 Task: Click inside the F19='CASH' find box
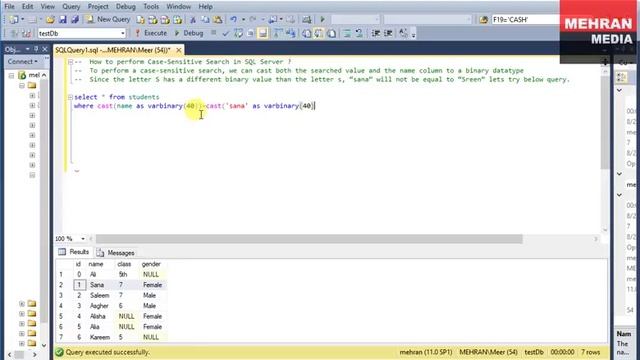point(525,20)
